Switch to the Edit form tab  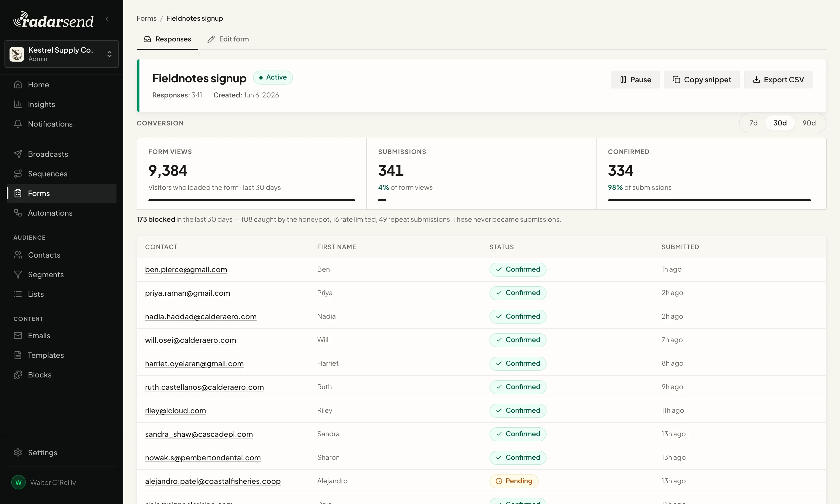[228, 39]
